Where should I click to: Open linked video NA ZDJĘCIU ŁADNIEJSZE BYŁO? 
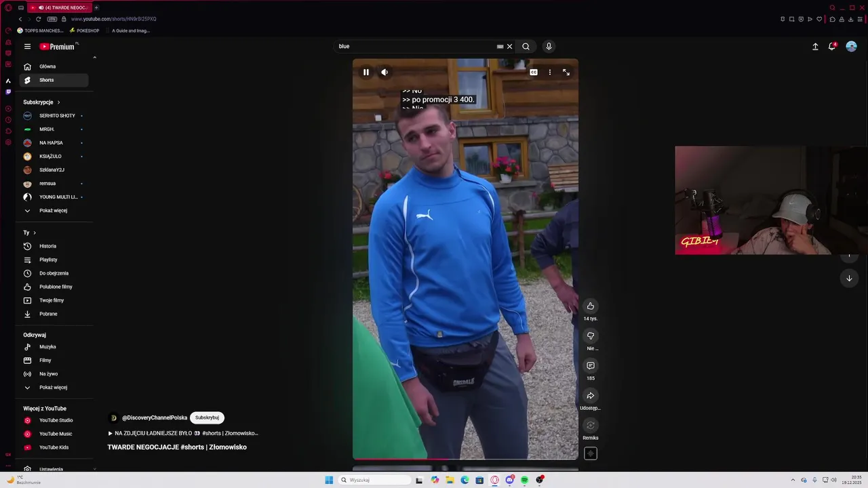183,433
